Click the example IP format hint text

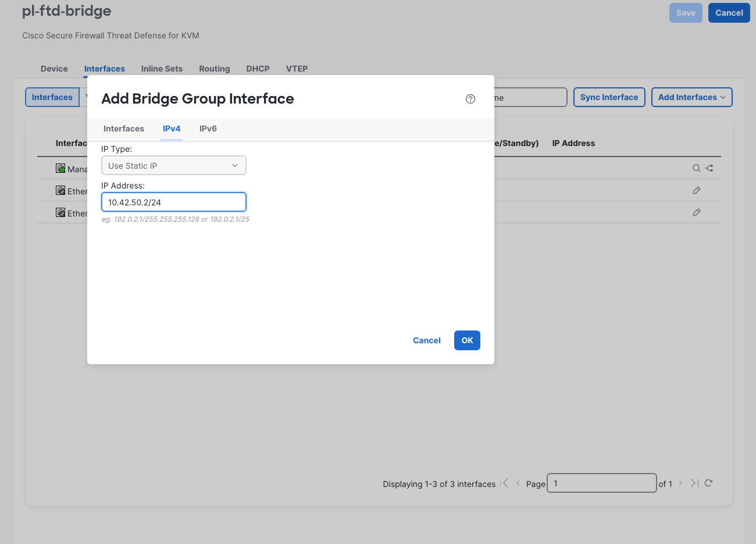coord(175,219)
